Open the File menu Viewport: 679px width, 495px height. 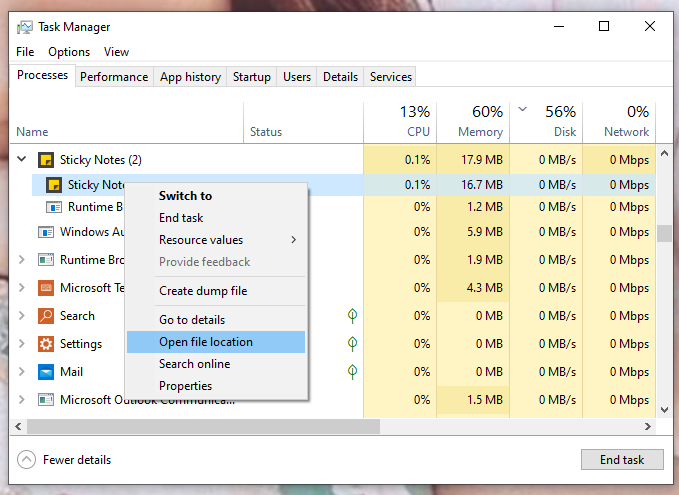pyautogui.click(x=25, y=52)
